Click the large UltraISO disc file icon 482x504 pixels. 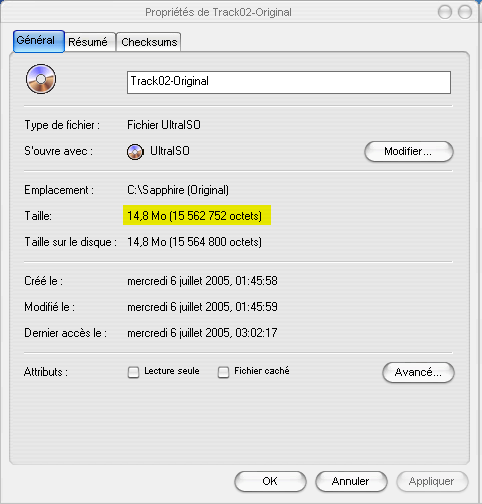pos(41,79)
